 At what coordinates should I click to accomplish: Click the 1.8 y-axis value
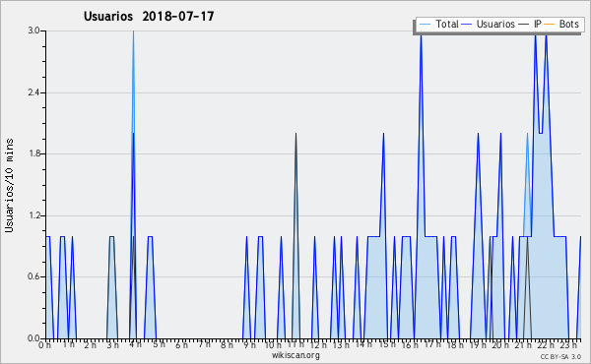(33, 153)
